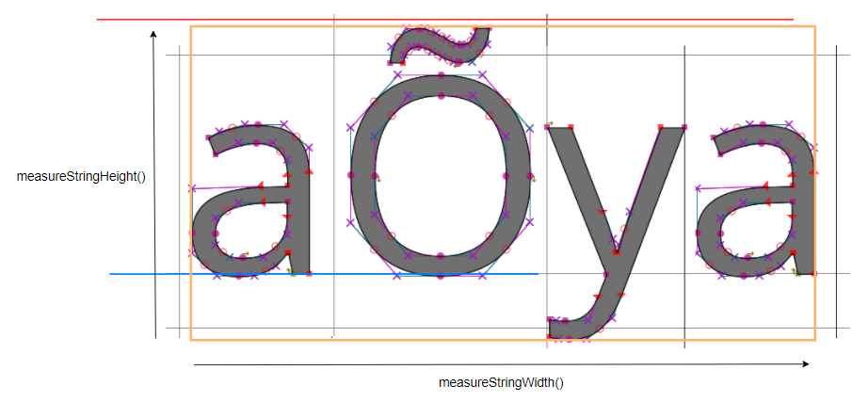
Task: Select the red horizontal line at top
Action: tap(444, 19)
